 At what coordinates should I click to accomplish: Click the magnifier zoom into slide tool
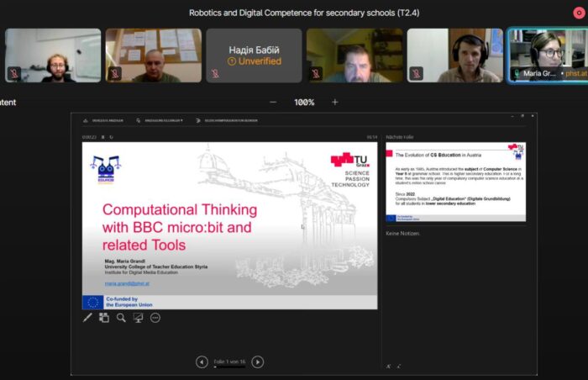pyautogui.click(x=121, y=318)
